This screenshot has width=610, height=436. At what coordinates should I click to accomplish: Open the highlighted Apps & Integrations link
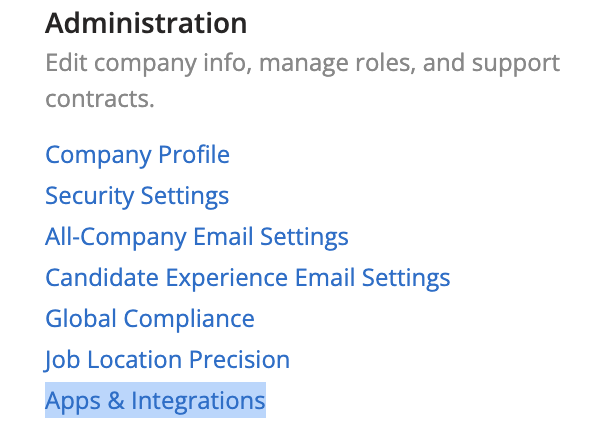[155, 401]
